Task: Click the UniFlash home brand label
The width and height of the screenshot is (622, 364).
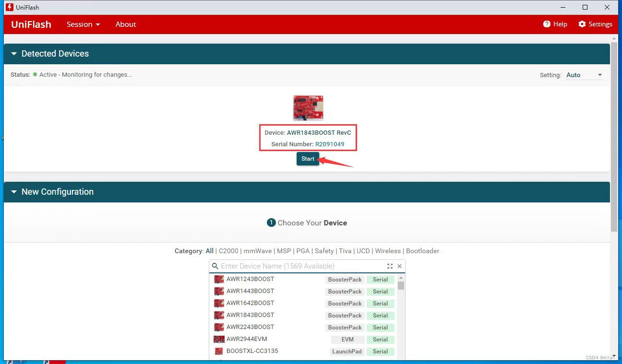Action: tap(31, 24)
